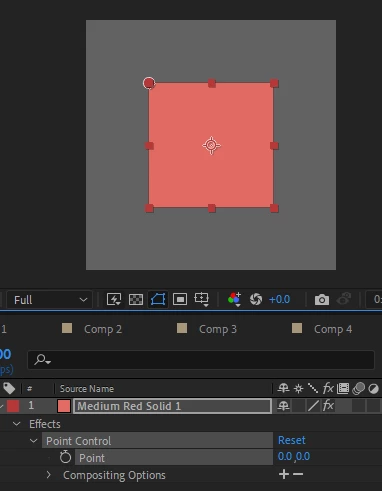Switch to the Comp 2 tab
This screenshot has width=382, height=491.
(103, 329)
